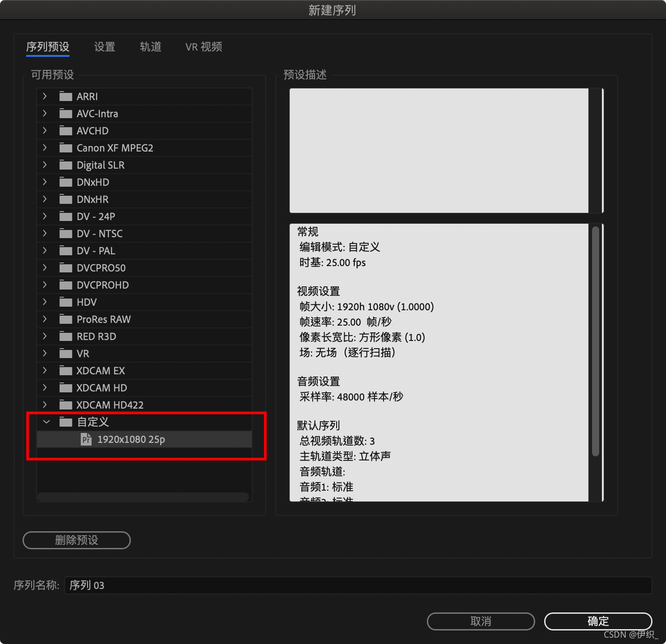Click 确定 to create the sequence
This screenshot has width=666, height=644.
598,621
